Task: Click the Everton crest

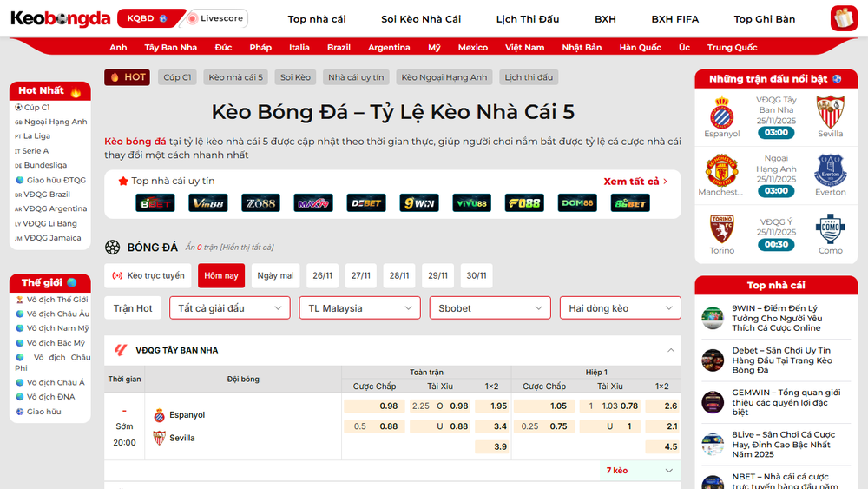Action: point(831,170)
